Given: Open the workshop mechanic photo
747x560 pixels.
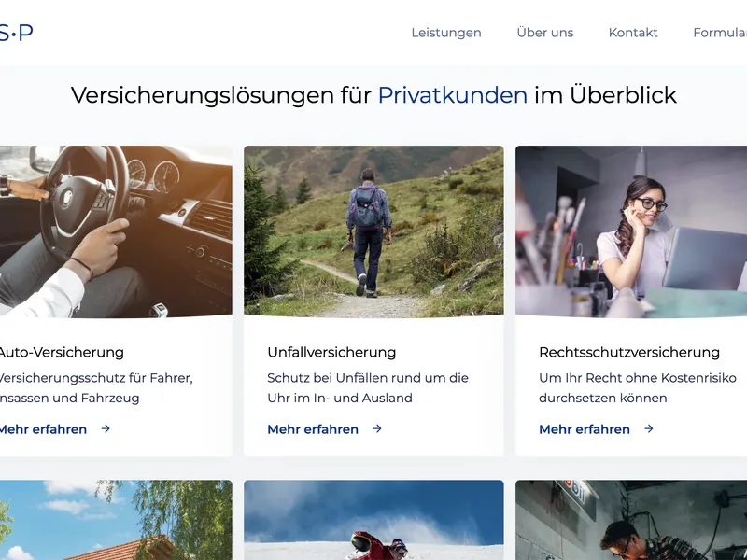Looking at the screenshot, I should point(631,520).
